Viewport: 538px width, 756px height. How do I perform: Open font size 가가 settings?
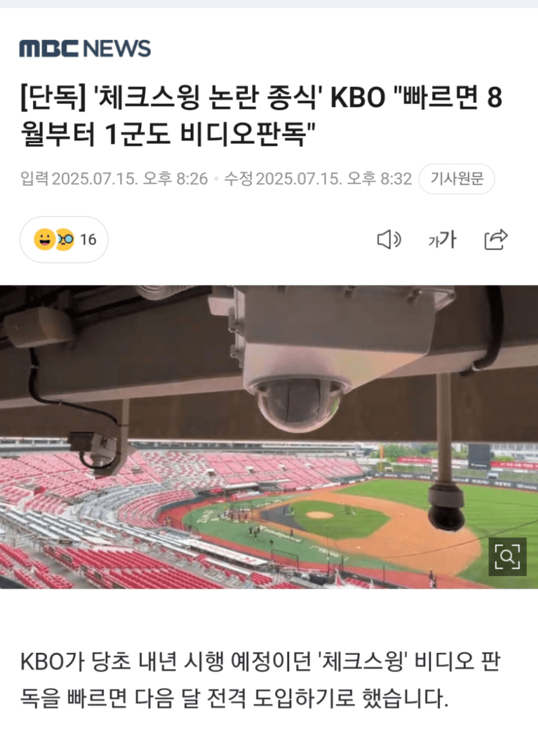442,240
